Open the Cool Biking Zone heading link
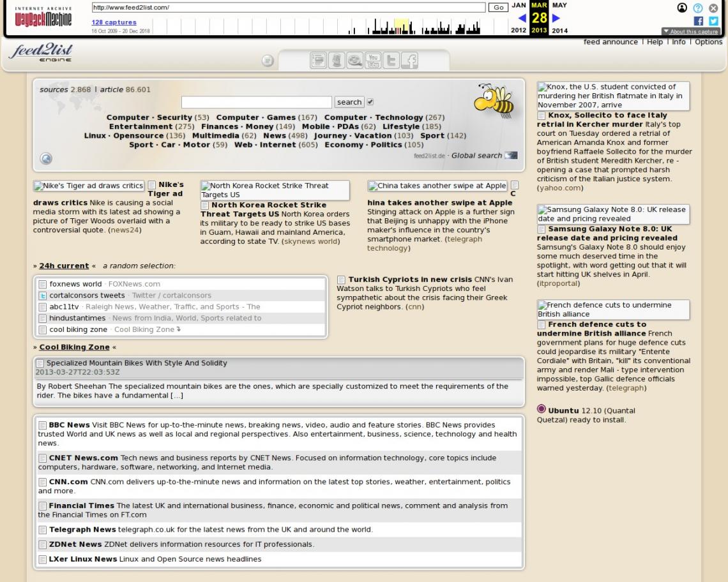The height and width of the screenshot is (582, 728). coord(74,347)
